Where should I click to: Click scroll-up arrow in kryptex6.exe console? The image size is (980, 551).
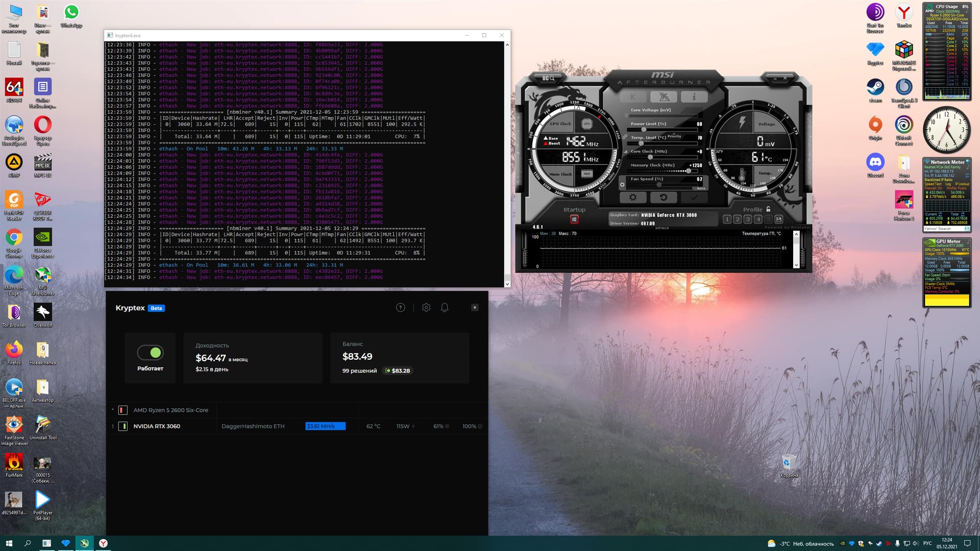coord(507,45)
